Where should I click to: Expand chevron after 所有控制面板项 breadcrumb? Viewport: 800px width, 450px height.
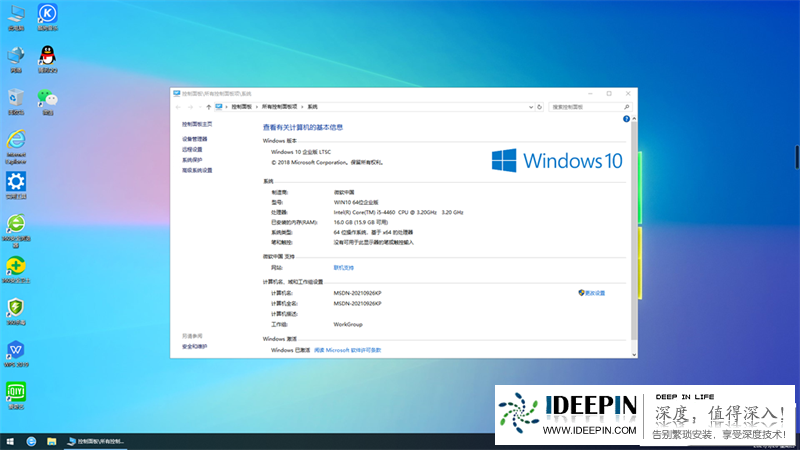302,107
